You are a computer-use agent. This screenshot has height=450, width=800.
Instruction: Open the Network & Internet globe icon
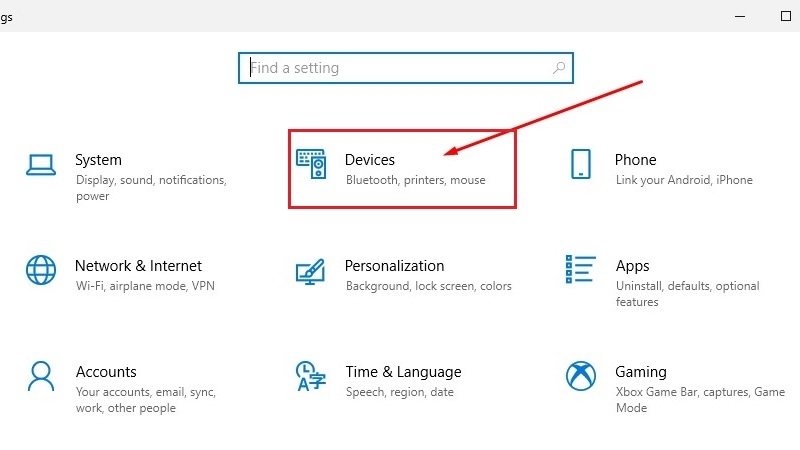(x=41, y=270)
